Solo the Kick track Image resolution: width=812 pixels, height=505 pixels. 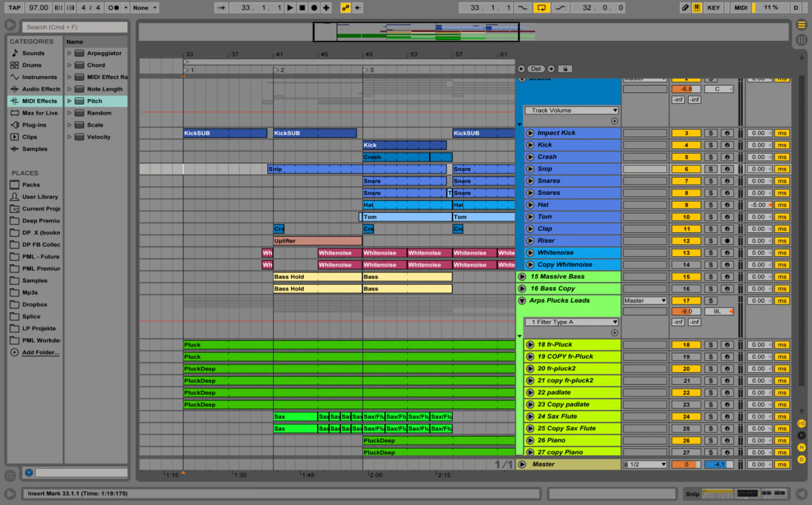click(x=710, y=145)
